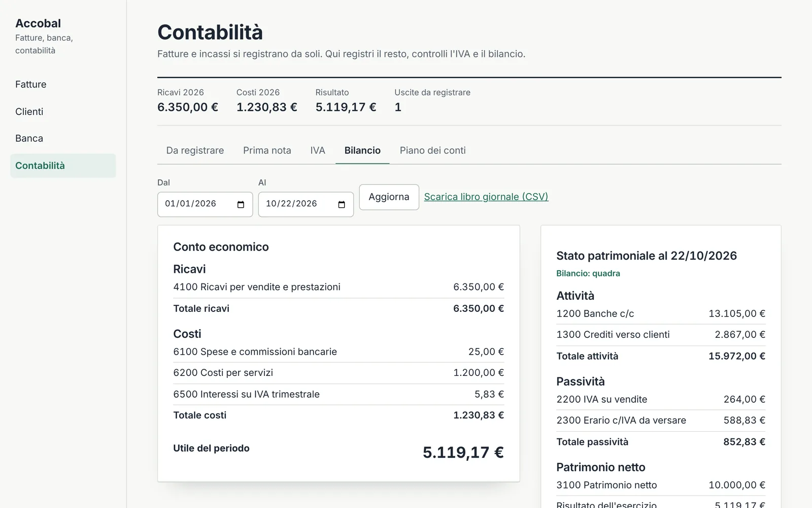Download Scarica libro giornale (CSV)
This screenshot has height=508, width=812.
click(x=486, y=197)
